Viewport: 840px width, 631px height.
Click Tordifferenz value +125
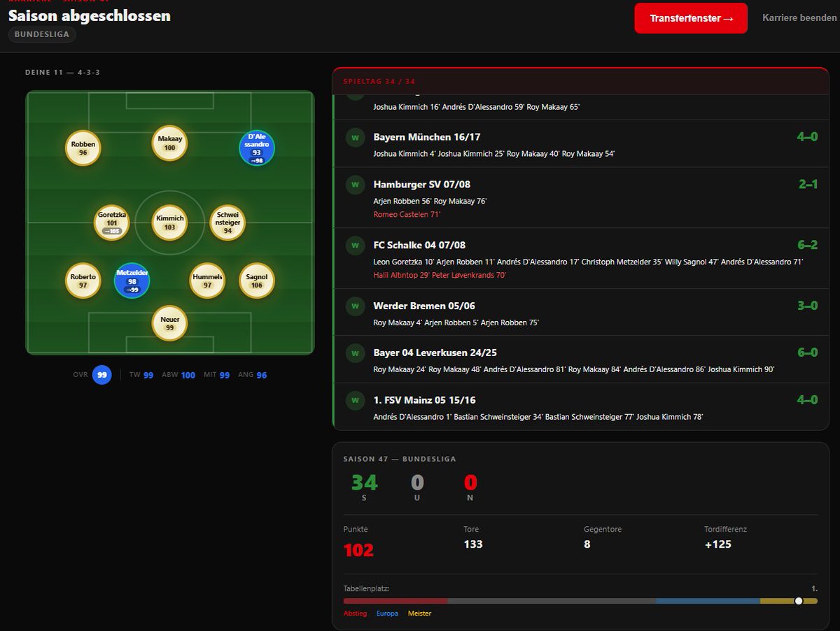[x=717, y=544]
